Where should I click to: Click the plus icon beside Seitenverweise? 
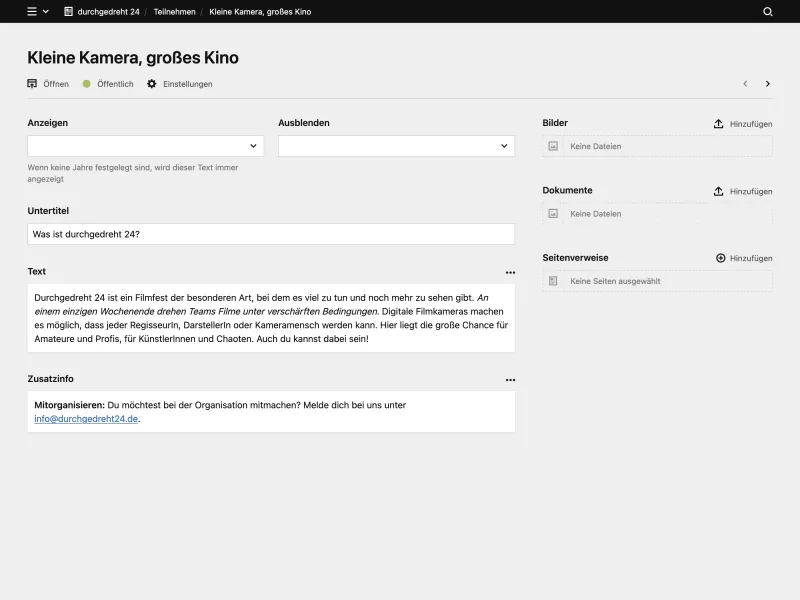coord(719,257)
